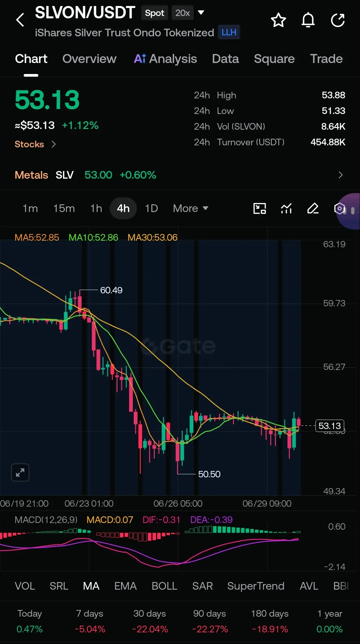Screen dimensions: 360x644
Task: Open Metals SLV row arrow
Action: click(x=340, y=175)
